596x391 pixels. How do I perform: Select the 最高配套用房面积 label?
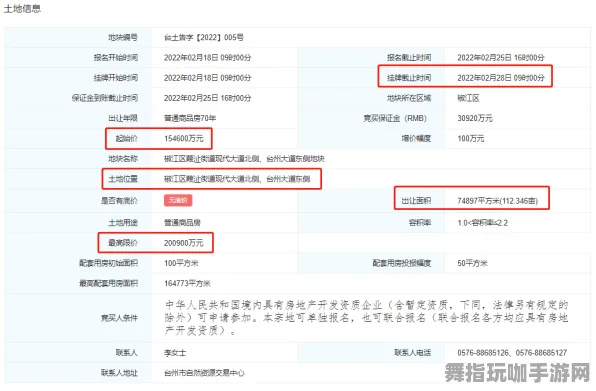coord(108,283)
